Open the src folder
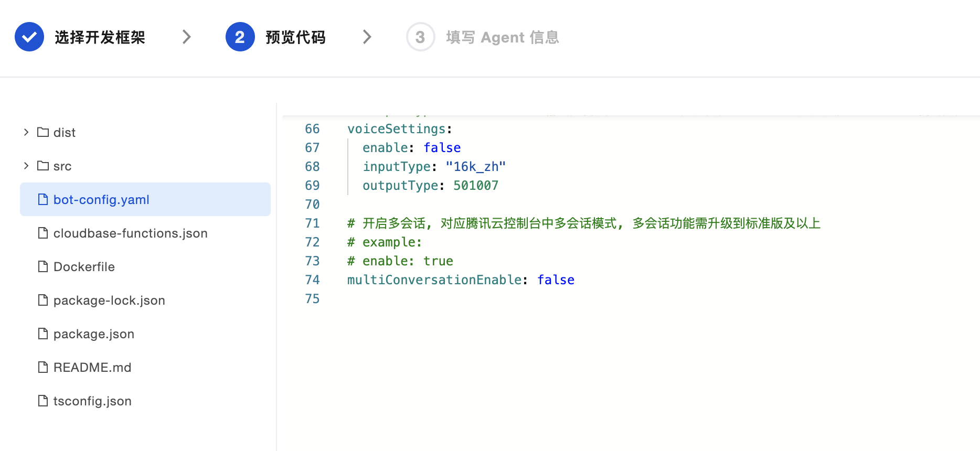Screen dimensions: 980x451 (x=62, y=166)
